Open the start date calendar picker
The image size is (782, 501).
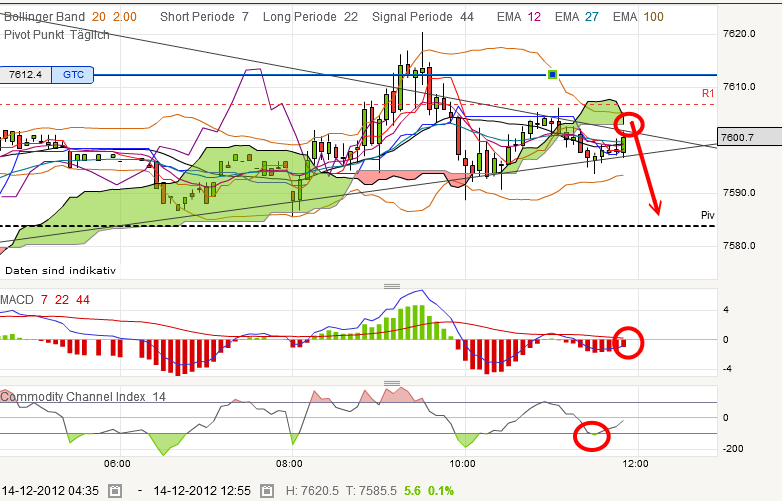(115, 491)
